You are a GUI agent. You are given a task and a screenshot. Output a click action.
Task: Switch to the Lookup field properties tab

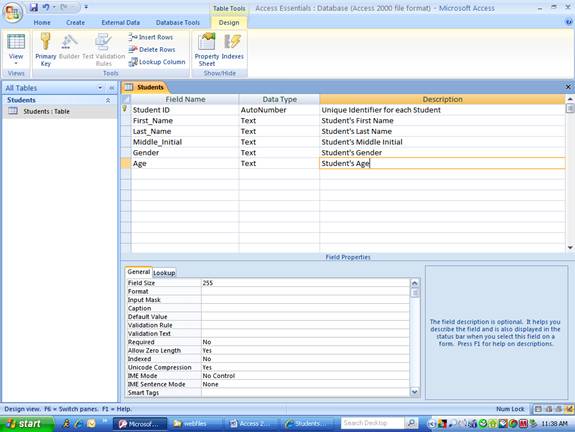tap(164, 273)
